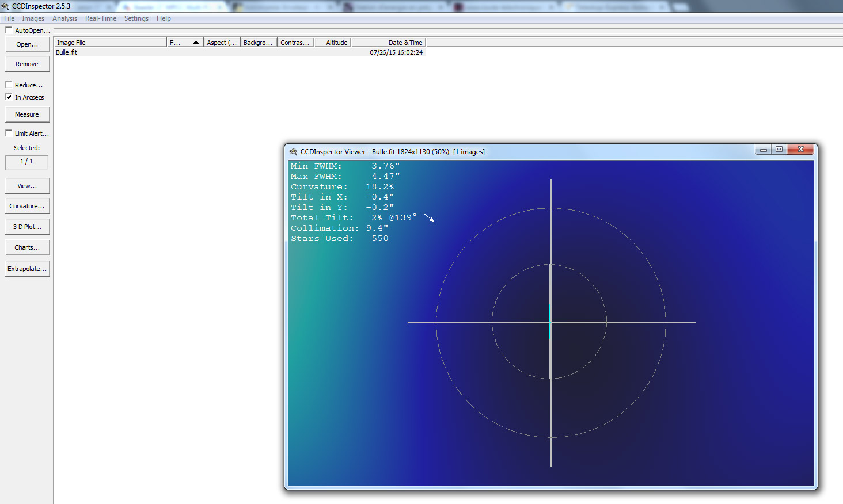Open the Settings menu
The width and height of the screenshot is (843, 504).
click(x=136, y=18)
